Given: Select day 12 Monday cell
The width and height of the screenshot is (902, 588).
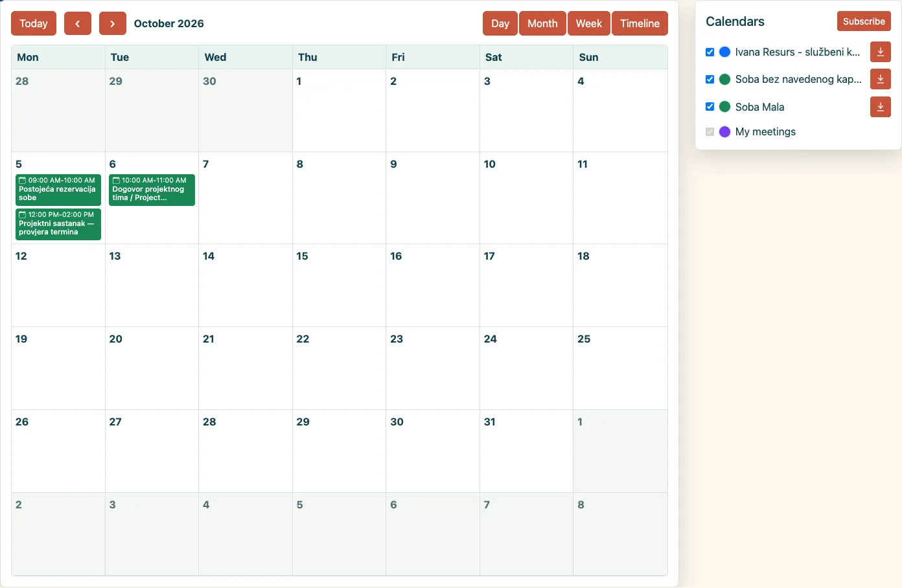Looking at the screenshot, I should coord(58,285).
